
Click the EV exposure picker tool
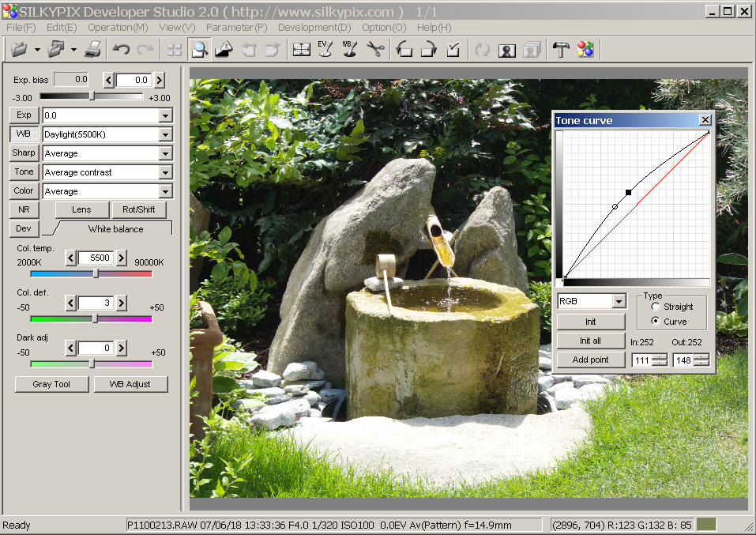[x=325, y=50]
